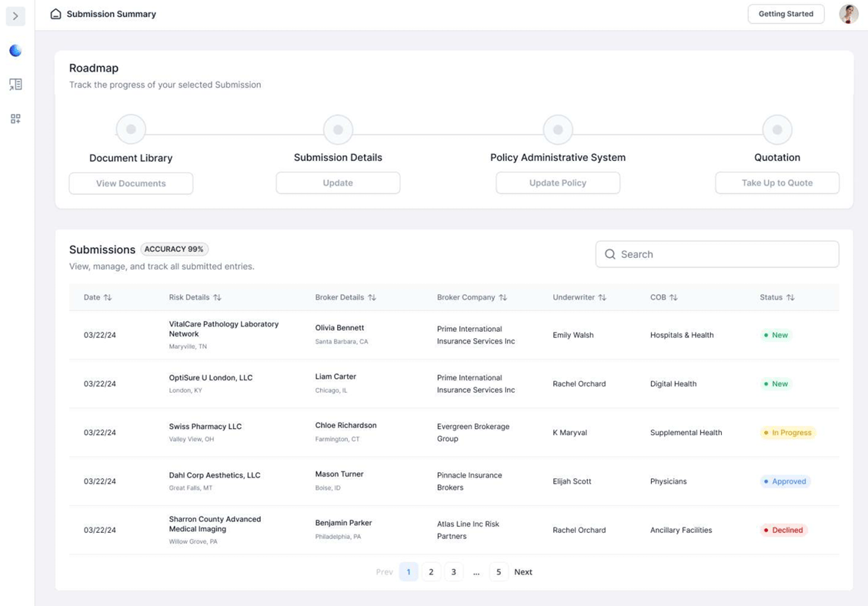
Task: Click underwriter Emily Walsh
Action: pyautogui.click(x=573, y=335)
